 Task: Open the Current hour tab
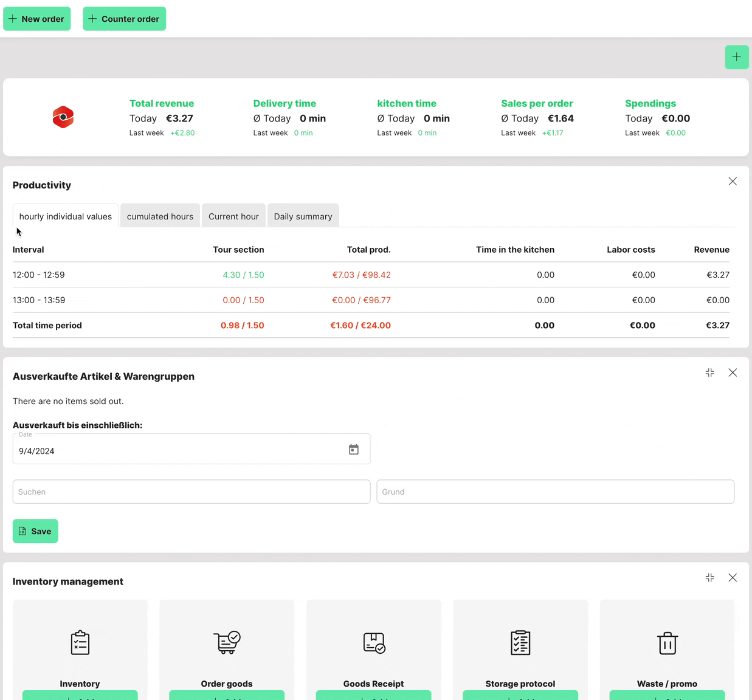coord(233,216)
